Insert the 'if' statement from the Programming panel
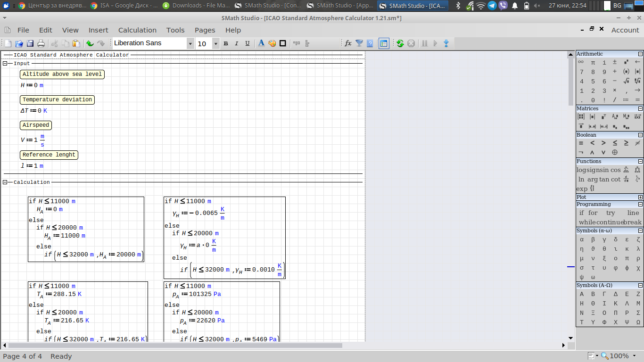 582,213
